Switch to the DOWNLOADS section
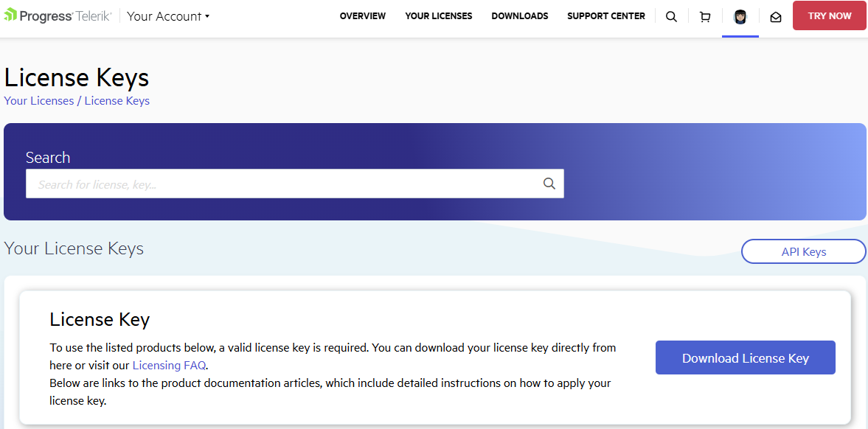The image size is (868, 429). point(519,15)
